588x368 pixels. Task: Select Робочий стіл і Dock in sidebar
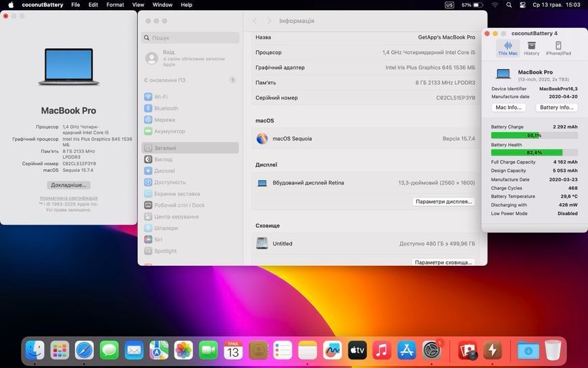click(x=191, y=205)
